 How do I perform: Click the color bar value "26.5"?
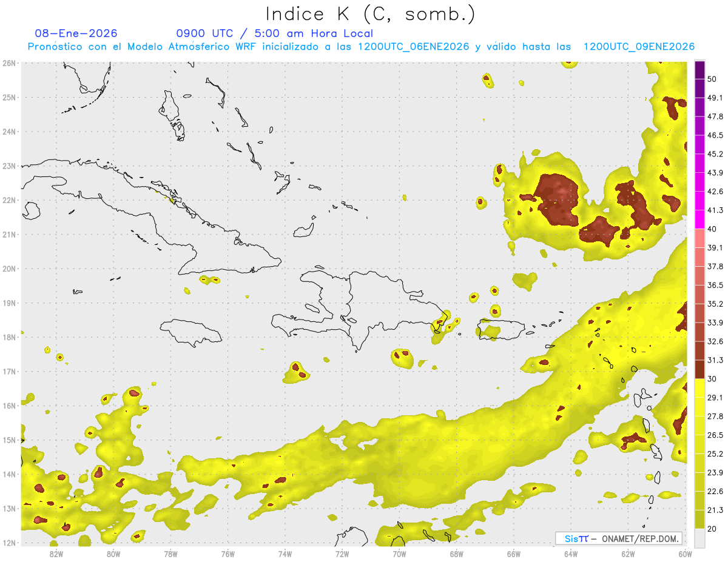point(715,435)
